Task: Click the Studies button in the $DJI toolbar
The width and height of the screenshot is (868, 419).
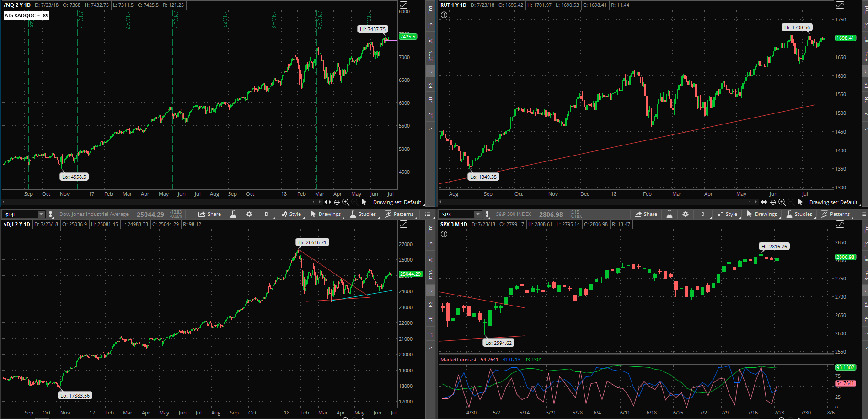Action: click(363, 214)
